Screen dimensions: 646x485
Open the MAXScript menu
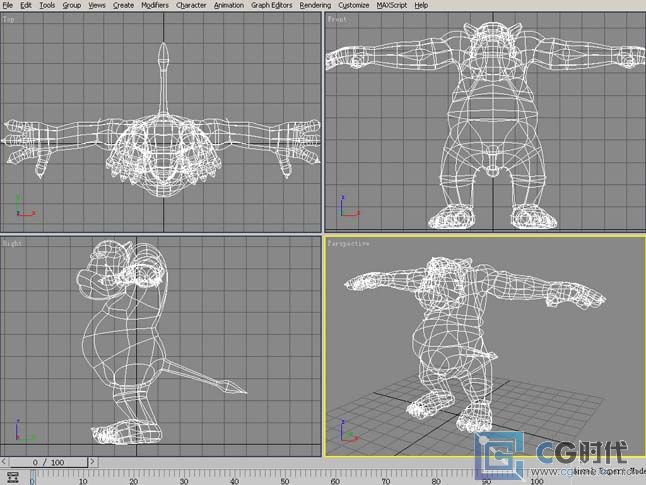point(392,5)
